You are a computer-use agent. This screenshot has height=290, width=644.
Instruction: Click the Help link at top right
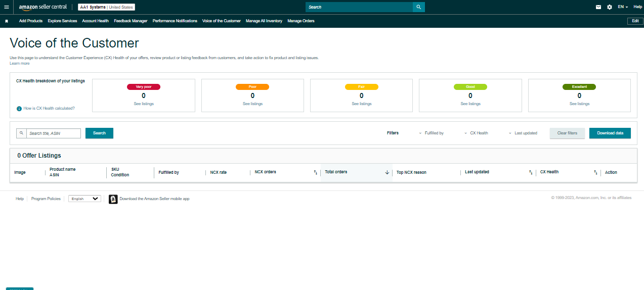coord(637,7)
